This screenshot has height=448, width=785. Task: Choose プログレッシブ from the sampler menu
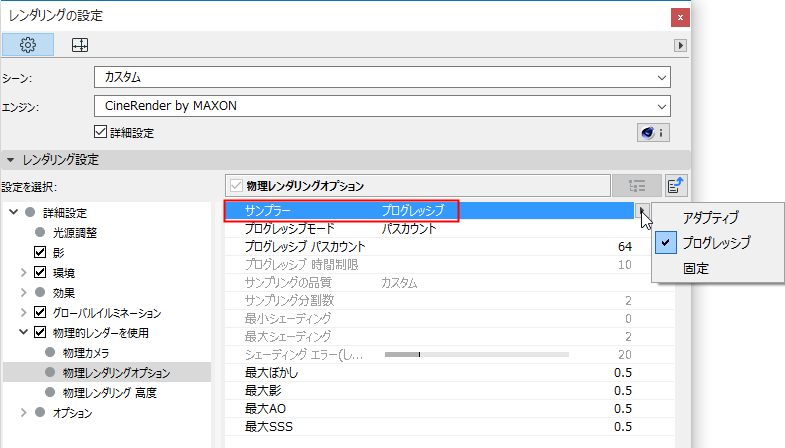[x=717, y=243]
